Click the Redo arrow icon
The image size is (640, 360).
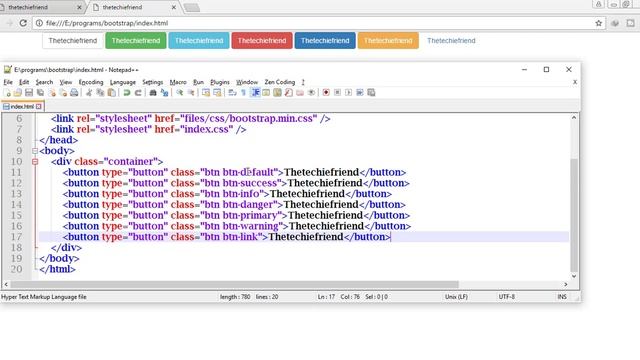click(x=138, y=93)
